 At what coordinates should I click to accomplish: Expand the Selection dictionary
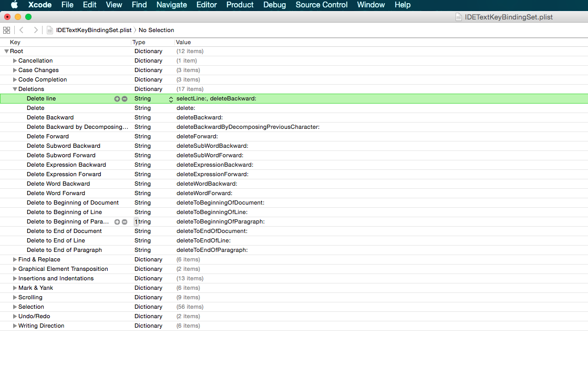[x=15, y=307]
